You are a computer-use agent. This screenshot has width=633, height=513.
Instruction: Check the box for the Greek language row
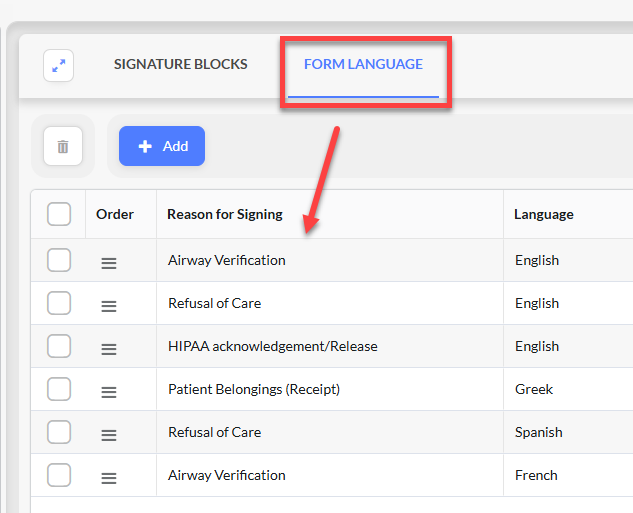tap(59, 389)
